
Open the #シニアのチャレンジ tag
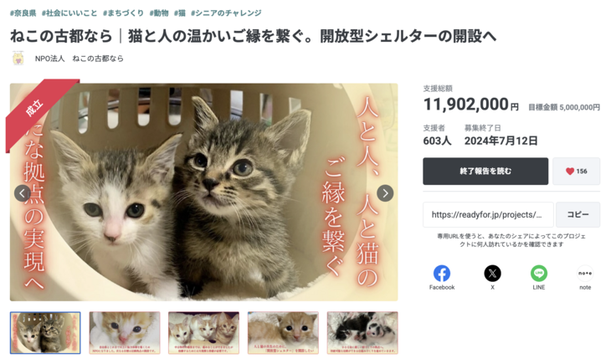click(226, 13)
